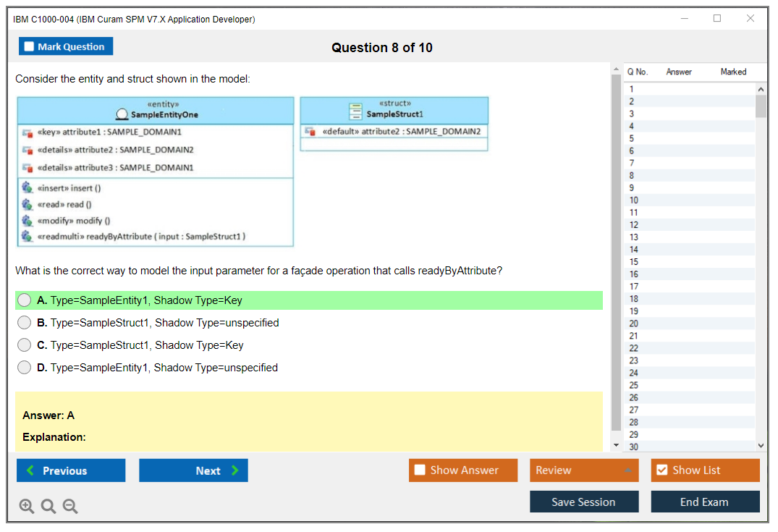This screenshot has width=778, height=532.
Task: Click the question pane scroll up arrow
Action: [617, 70]
